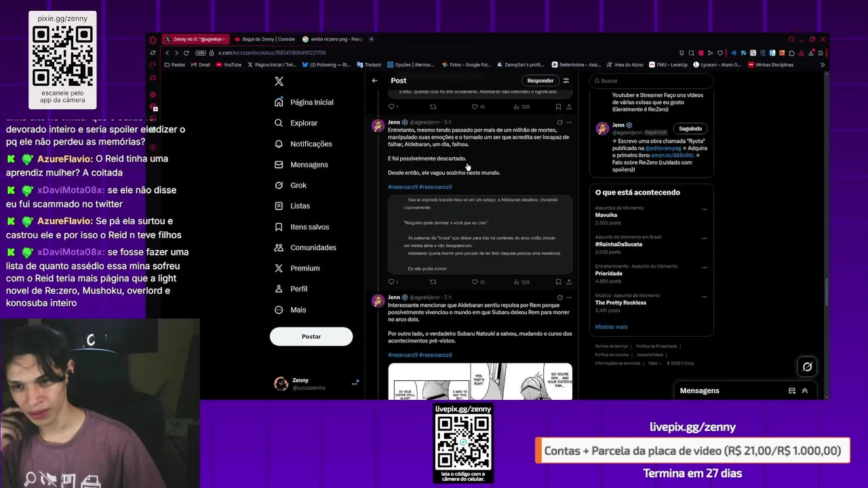
Task: Toggle the Seguindo button for Jenn
Action: tap(690, 128)
